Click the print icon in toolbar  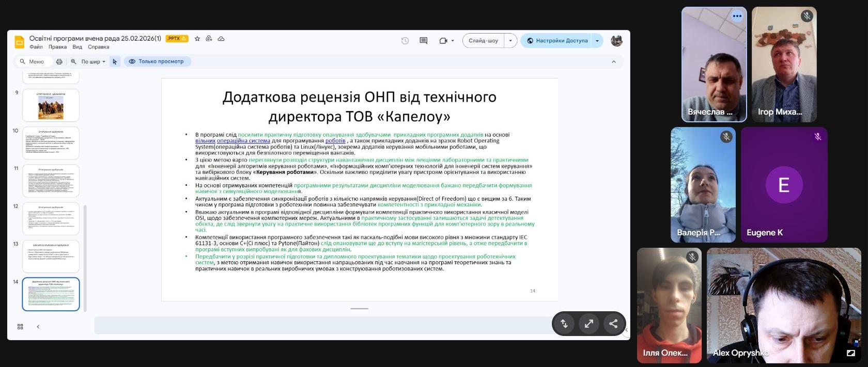pos(59,61)
